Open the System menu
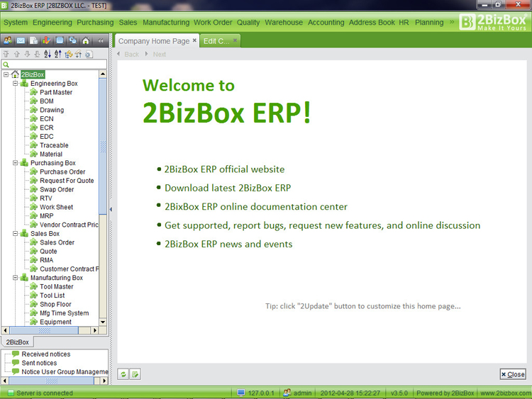 coord(16,23)
